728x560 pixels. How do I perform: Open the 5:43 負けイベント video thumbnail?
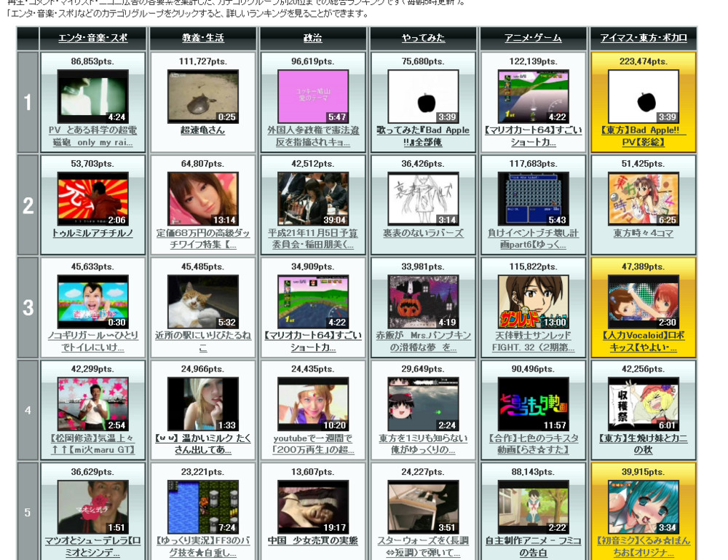pos(533,200)
